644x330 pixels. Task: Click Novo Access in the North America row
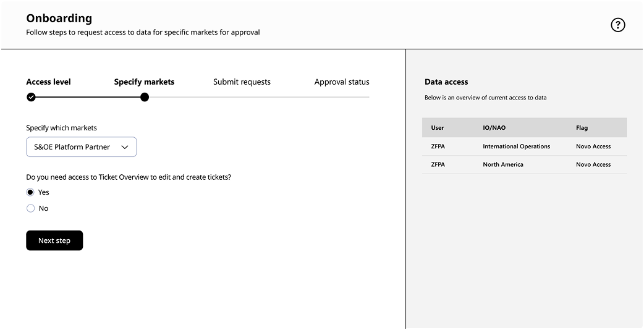(593, 164)
